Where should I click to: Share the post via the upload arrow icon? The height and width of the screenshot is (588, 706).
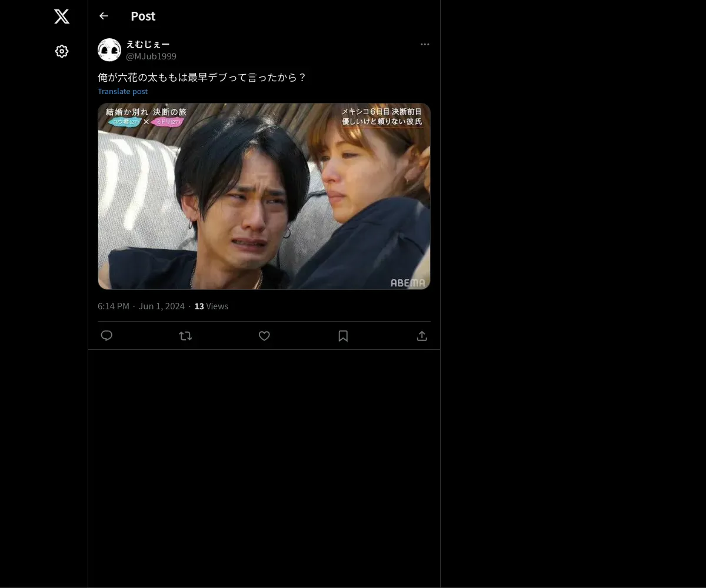(422, 336)
